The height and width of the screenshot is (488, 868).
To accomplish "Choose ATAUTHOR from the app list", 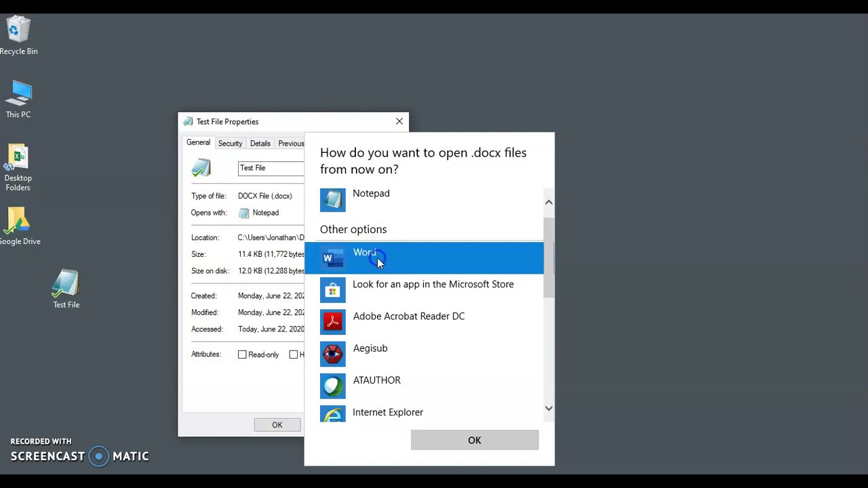I will click(x=424, y=386).
